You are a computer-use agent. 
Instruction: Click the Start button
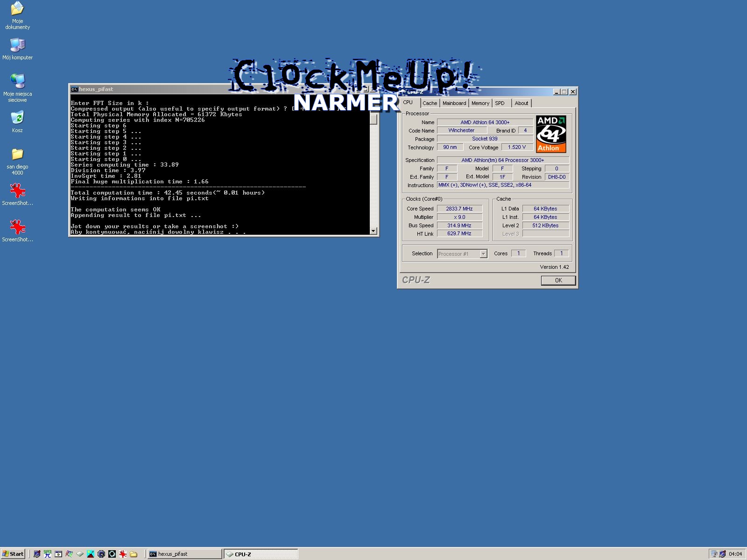coord(13,554)
